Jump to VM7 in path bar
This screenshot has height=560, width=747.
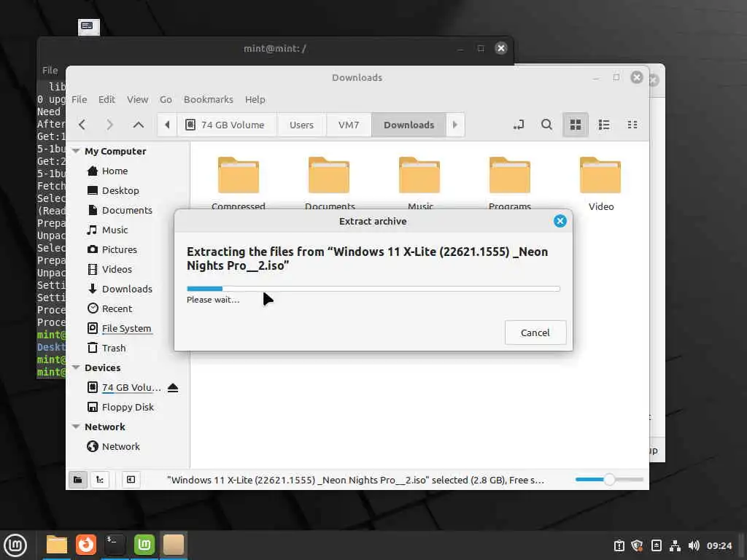point(348,125)
